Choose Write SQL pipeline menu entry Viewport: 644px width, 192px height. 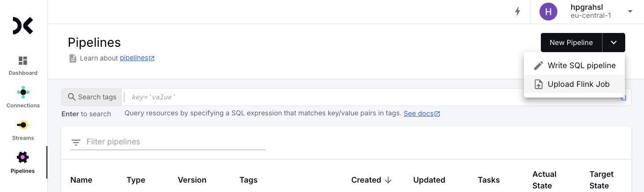[574, 65]
